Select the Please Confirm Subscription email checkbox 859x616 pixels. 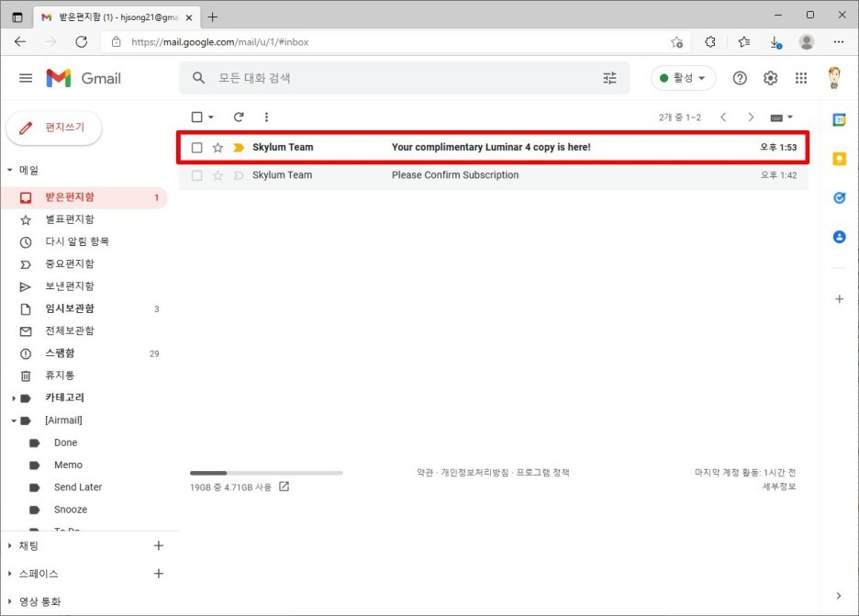coord(196,175)
